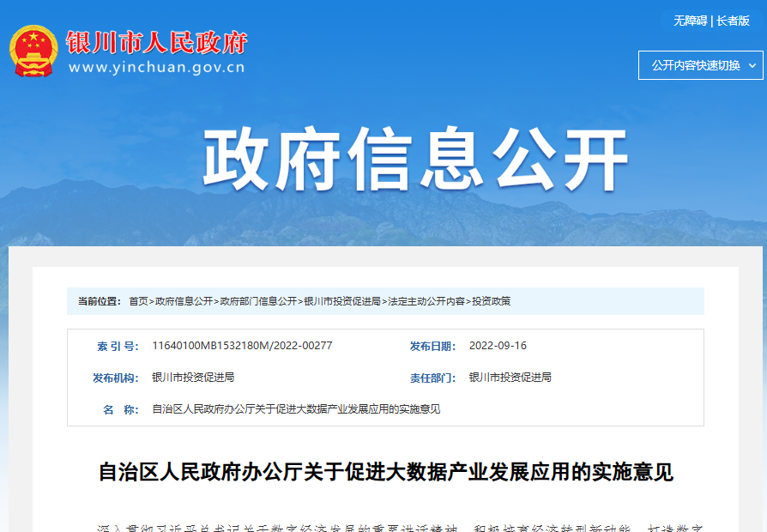Viewport: 767px width, 532px height.
Task: Expand the quick-switch dropdown arrow
Action: 752,65
